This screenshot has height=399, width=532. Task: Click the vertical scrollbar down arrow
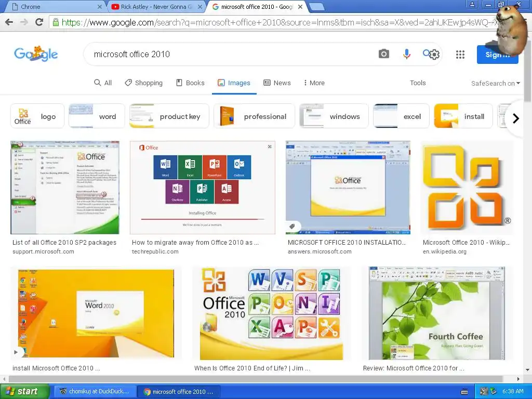pos(528,369)
